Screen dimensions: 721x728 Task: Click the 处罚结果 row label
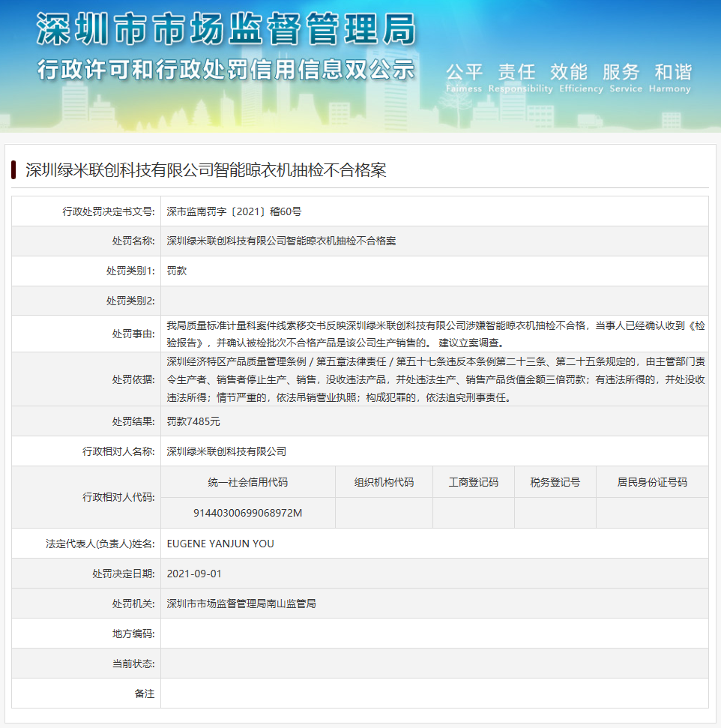tap(133, 421)
